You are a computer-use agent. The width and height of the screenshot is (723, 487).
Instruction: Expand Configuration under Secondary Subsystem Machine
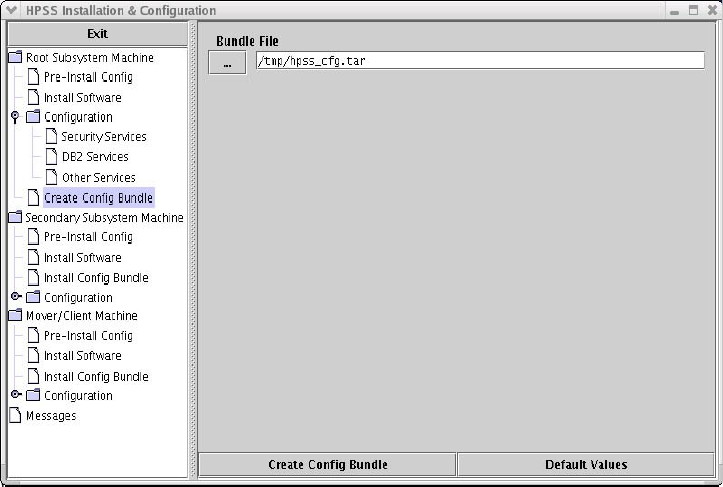pos(16,296)
